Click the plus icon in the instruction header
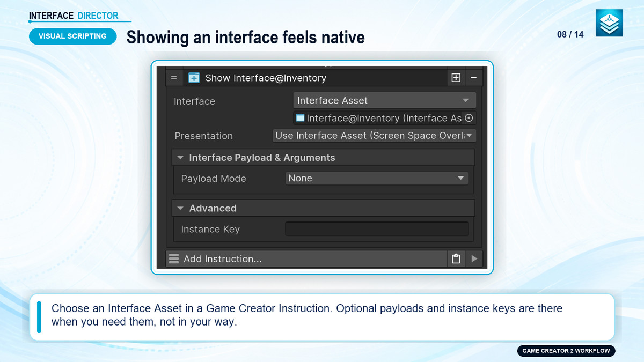Viewport: 644px width, 362px height. (x=456, y=78)
